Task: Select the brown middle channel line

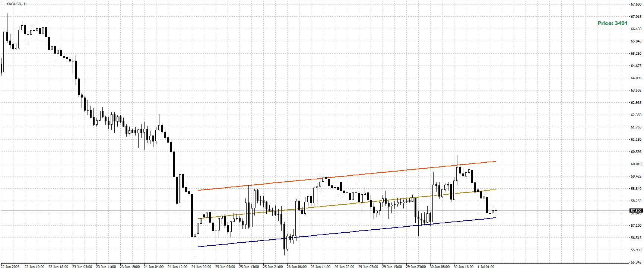Action: point(347,204)
